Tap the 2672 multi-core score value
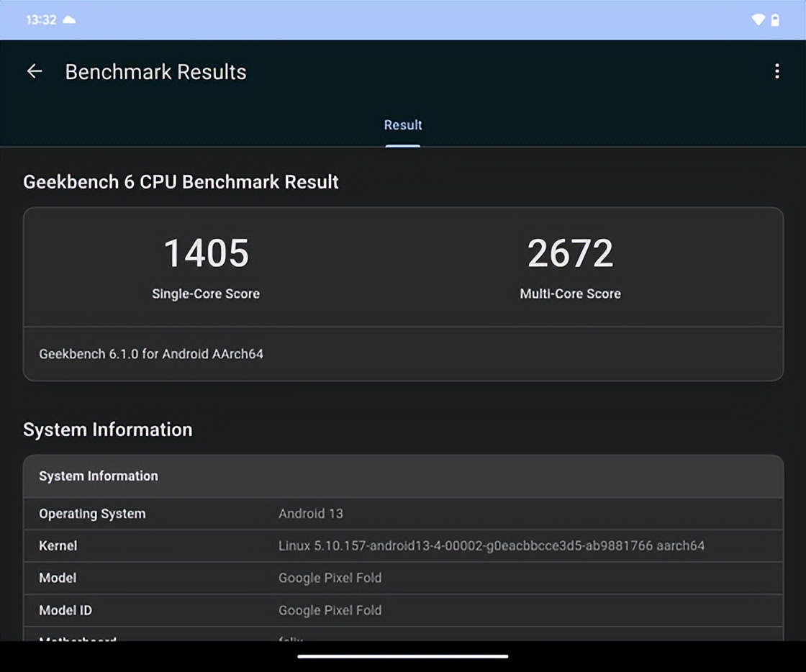 pyautogui.click(x=570, y=253)
